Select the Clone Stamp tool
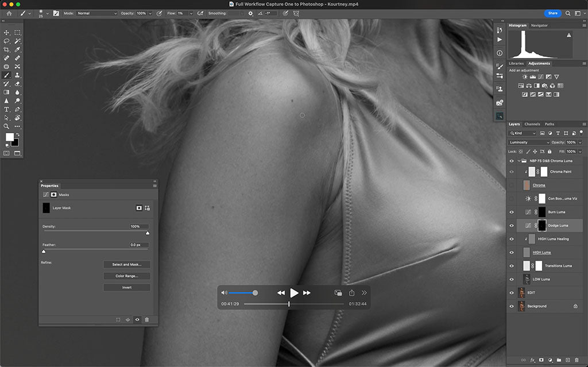The width and height of the screenshot is (588, 367). point(17,75)
